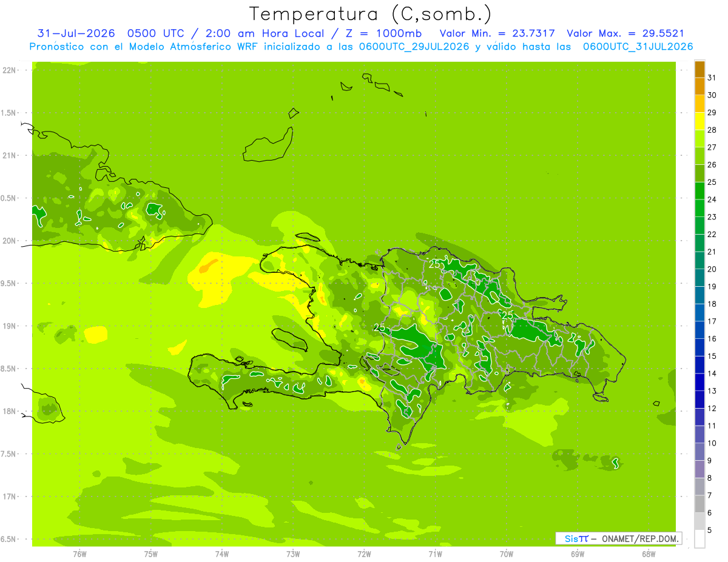Click the 75W longitude axis label
The height and width of the screenshot is (562, 728).
tap(150, 554)
